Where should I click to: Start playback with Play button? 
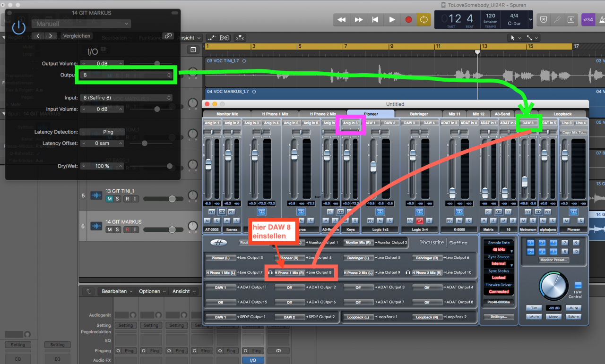click(x=392, y=19)
